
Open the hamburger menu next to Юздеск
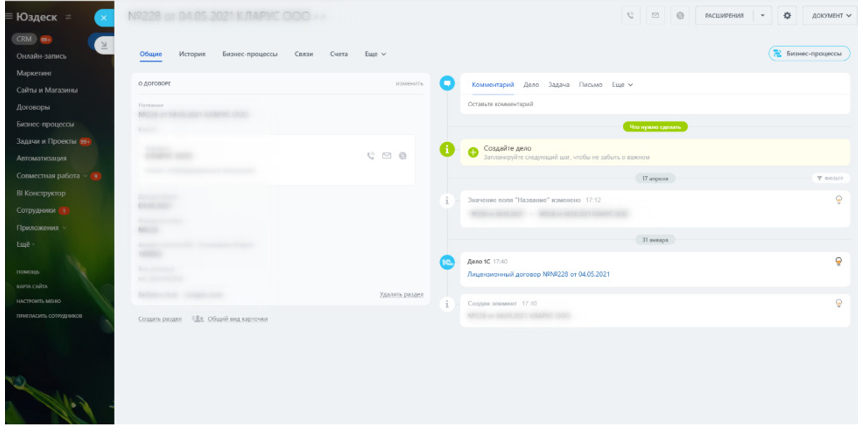tap(9, 16)
